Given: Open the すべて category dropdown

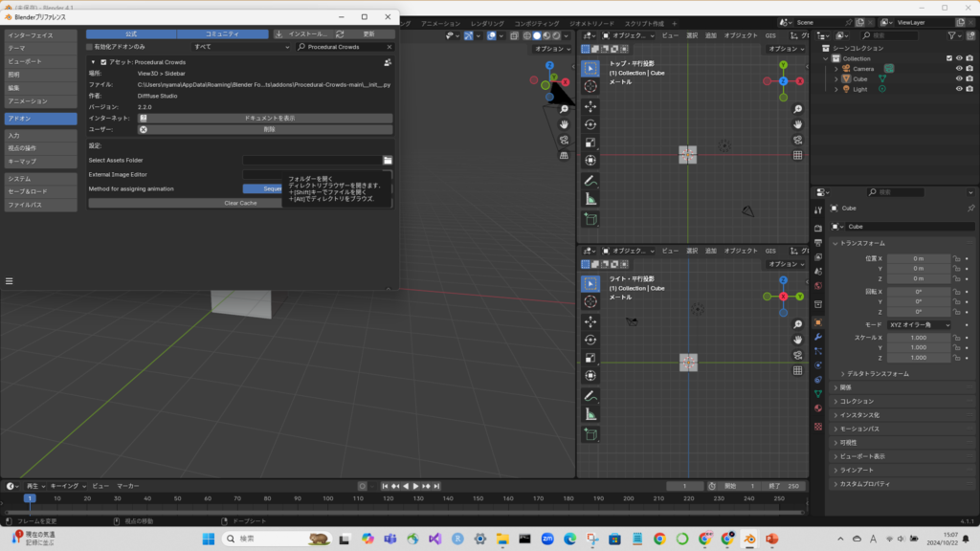Looking at the screenshot, I should click(241, 46).
